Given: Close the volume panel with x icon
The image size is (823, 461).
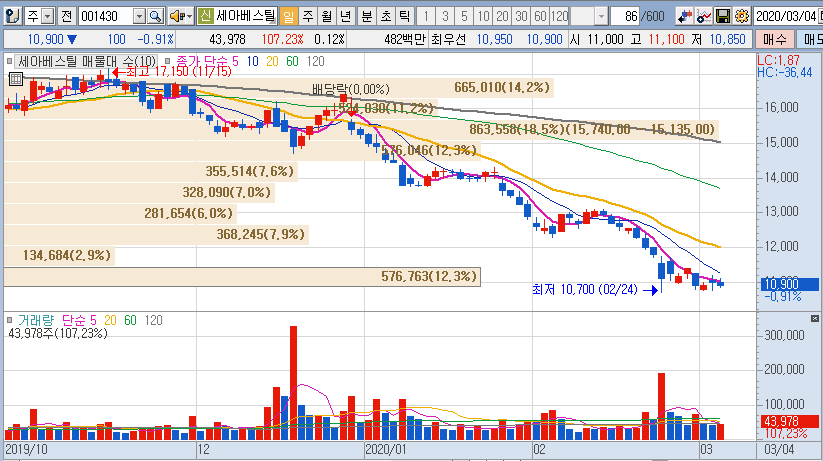Looking at the screenshot, I should 815,318.
